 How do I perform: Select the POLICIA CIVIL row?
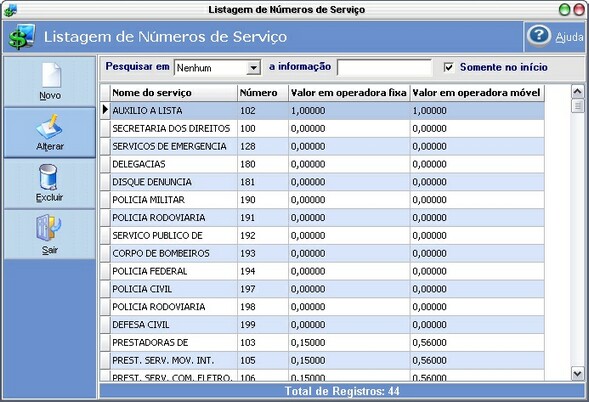point(322,289)
